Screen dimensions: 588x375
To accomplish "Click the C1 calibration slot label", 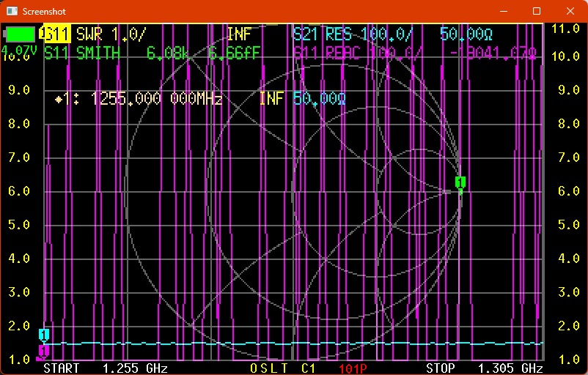I will click(x=308, y=368).
